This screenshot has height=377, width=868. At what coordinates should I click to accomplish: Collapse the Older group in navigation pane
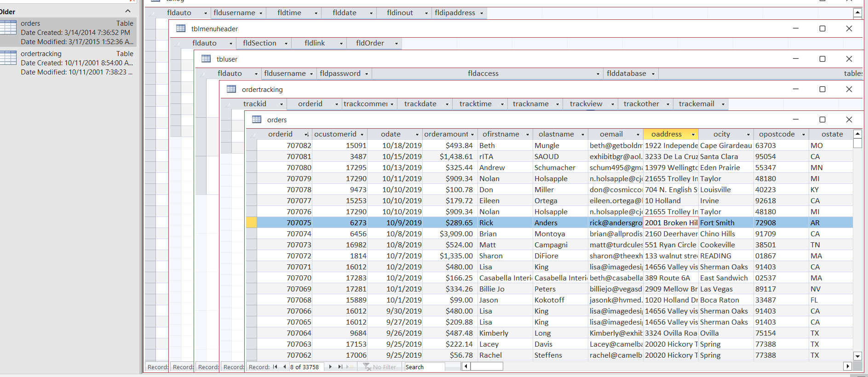[128, 11]
